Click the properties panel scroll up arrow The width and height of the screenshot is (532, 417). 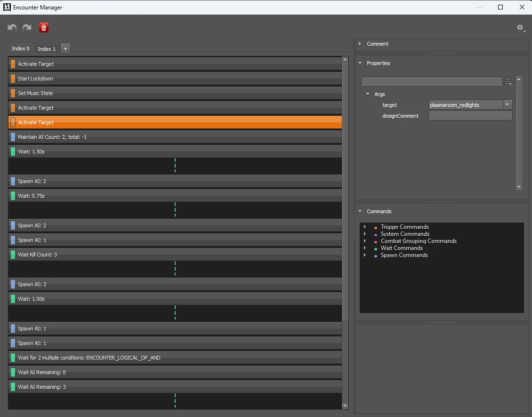click(519, 80)
